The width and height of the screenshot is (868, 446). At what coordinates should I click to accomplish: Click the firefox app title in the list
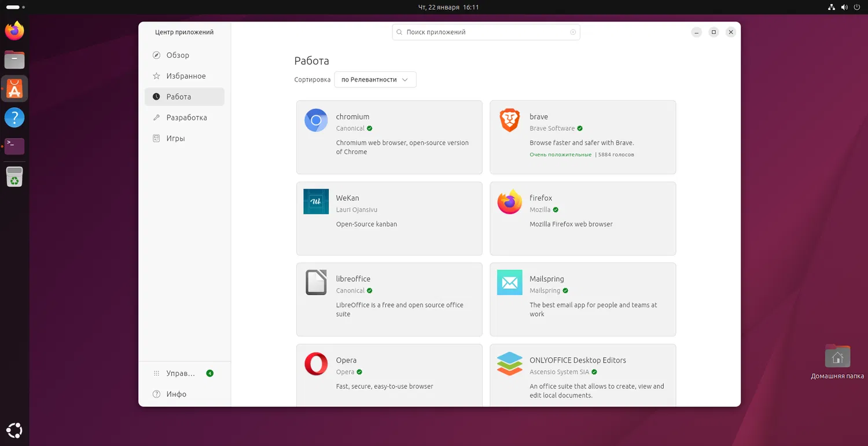[x=540, y=198]
